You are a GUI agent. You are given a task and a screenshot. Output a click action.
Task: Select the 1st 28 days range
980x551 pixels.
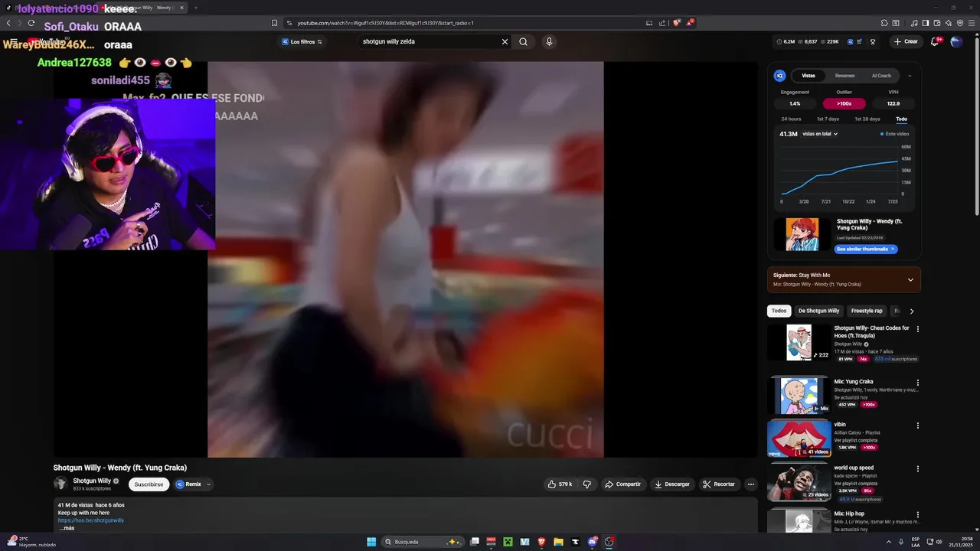[867, 119]
